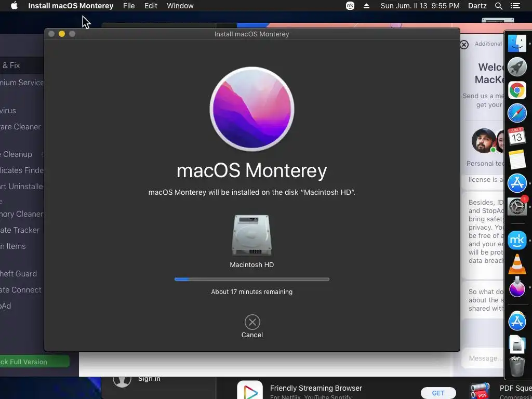Viewport: 532px width, 399px height.
Task: Click the support agent avatar in MacKeeper
Action: [x=484, y=140]
